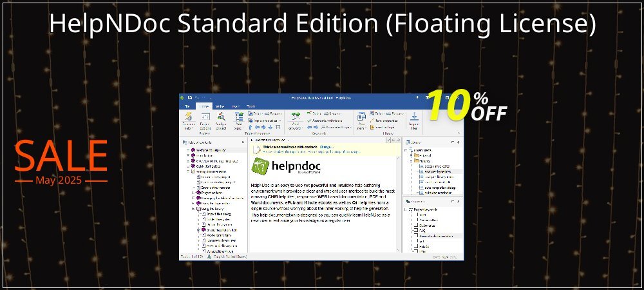Switch to the Tools ribbon tab
This screenshot has height=290, width=644.
tap(251, 106)
